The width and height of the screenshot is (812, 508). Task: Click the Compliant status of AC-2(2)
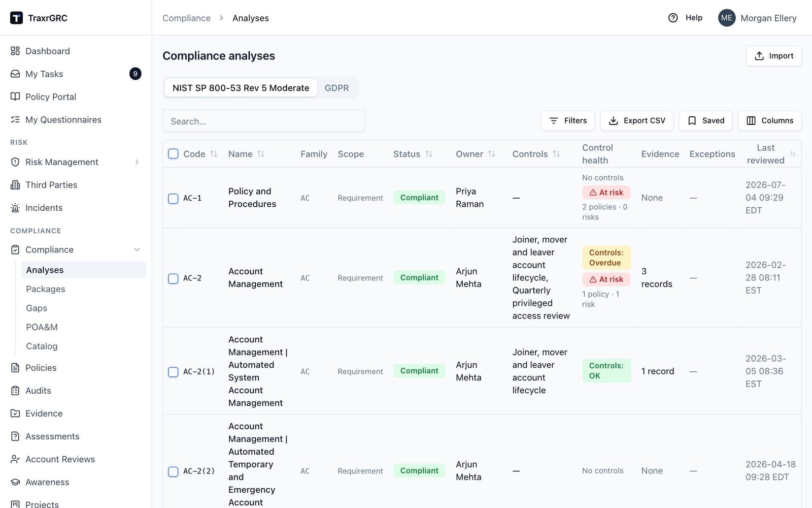click(419, 470)
